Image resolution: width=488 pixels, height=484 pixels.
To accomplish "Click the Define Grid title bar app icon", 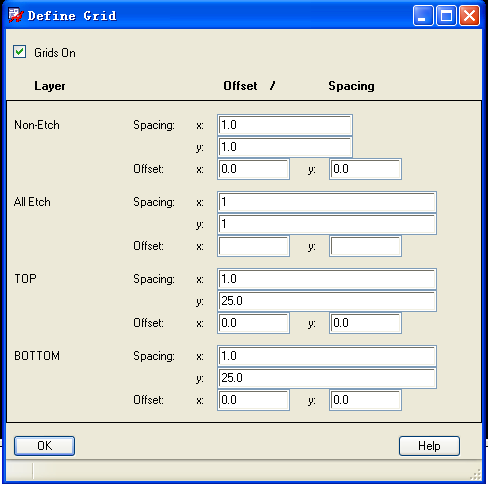I will click(16, 15).
